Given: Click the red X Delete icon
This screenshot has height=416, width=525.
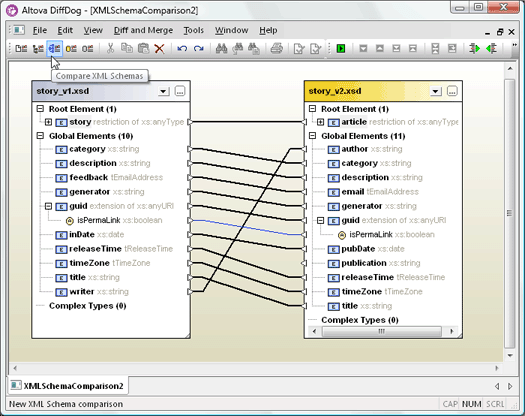Looking at the screenshot, I should 159,49.
